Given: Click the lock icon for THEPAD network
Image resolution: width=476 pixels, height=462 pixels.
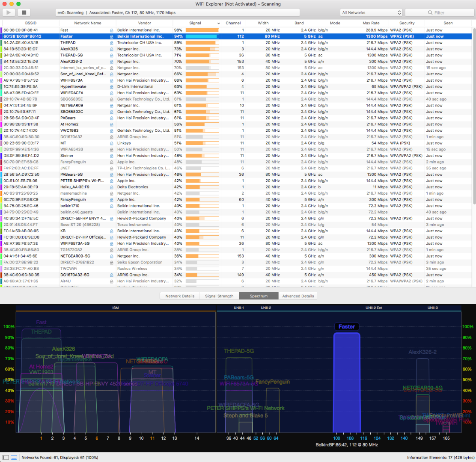Looking at the screenshot, I should tap(111, 43).
